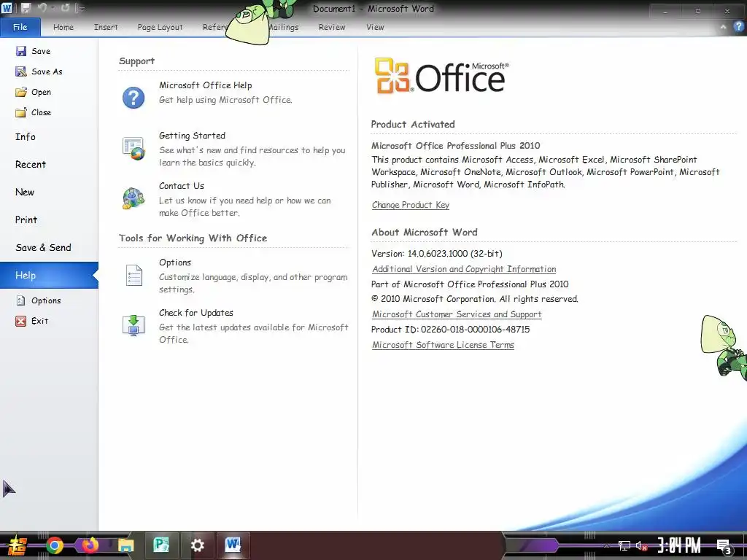Open Microsoft Publisher from the taskbar

point(161,545)
